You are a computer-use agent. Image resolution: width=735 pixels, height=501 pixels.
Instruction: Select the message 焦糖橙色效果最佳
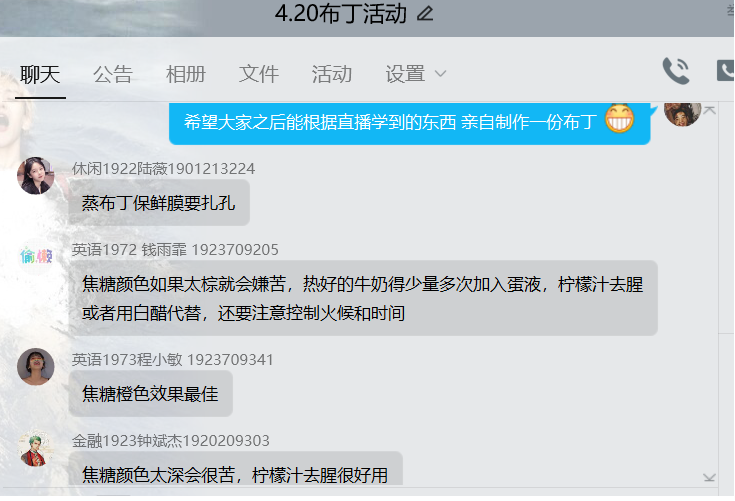click(x=150, y=394)
